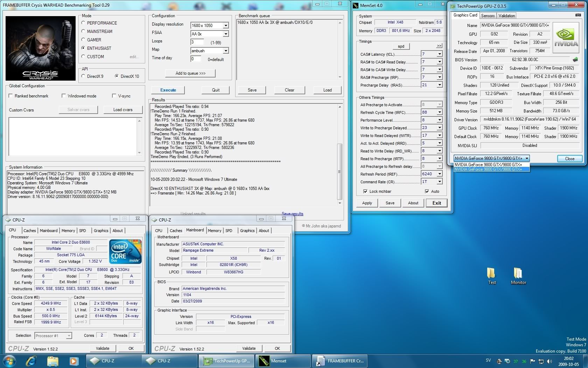Open the Refresh Cycle Time (tRFC) dropdown

440,112
